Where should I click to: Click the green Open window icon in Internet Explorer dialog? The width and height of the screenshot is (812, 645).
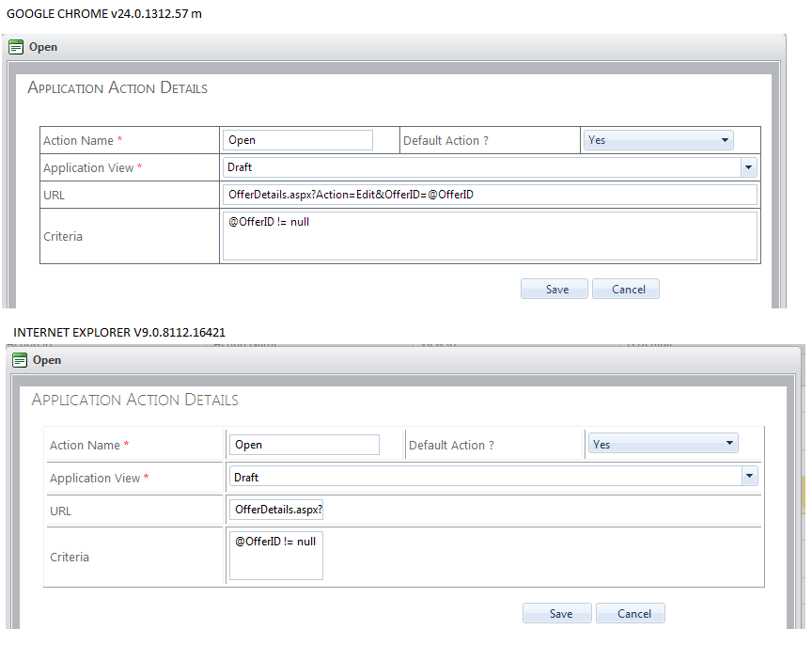20,360
